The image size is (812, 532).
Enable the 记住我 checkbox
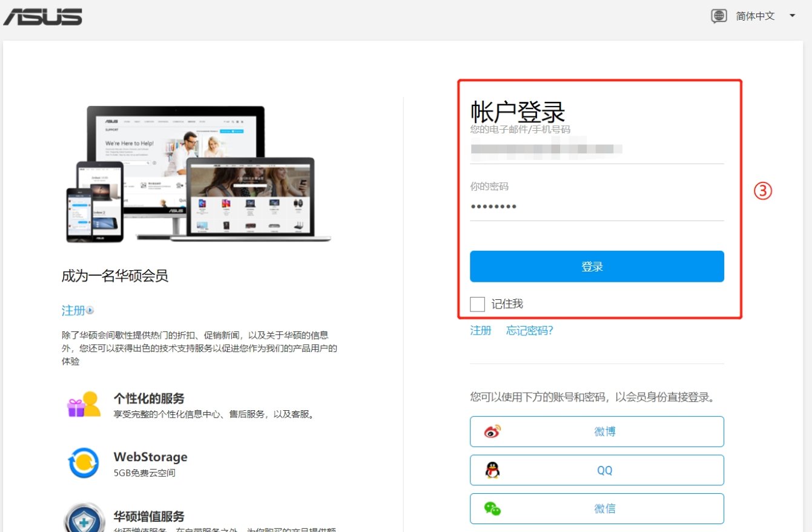point(478,304)
